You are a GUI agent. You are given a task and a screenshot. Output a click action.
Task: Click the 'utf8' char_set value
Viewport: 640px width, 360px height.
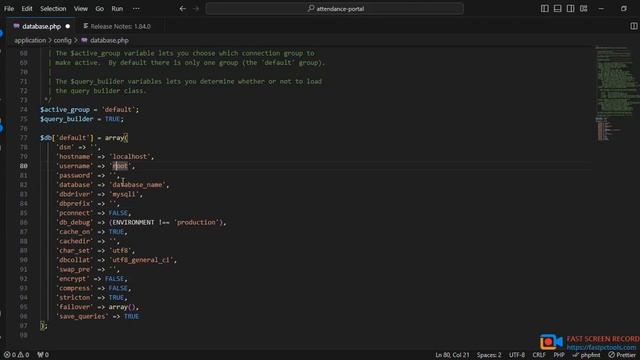[x=120, y=251]
